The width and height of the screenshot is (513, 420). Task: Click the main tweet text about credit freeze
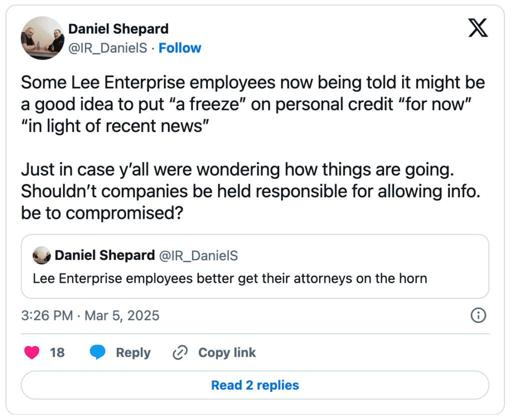tap(252, 104)
